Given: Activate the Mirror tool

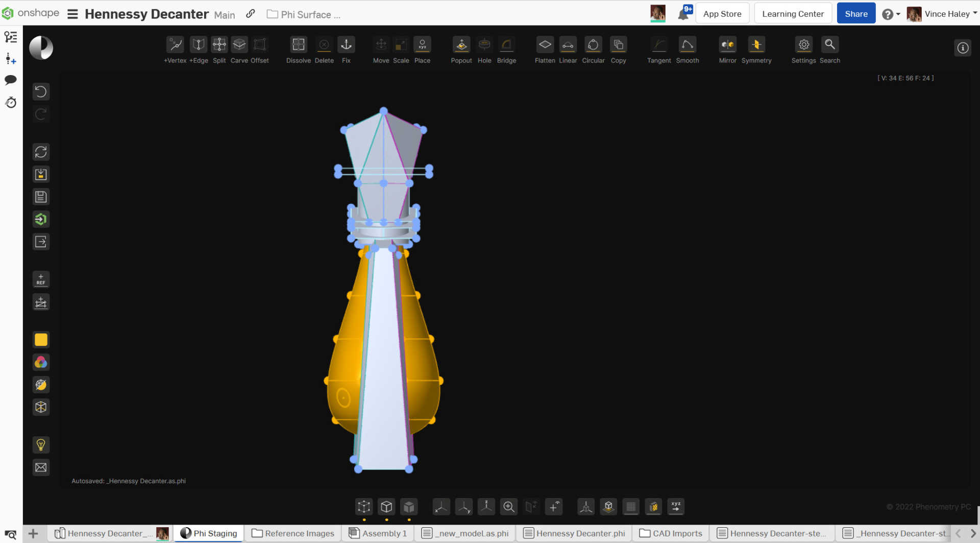Looking at the screenshot, I should click(x=728, y=50).
